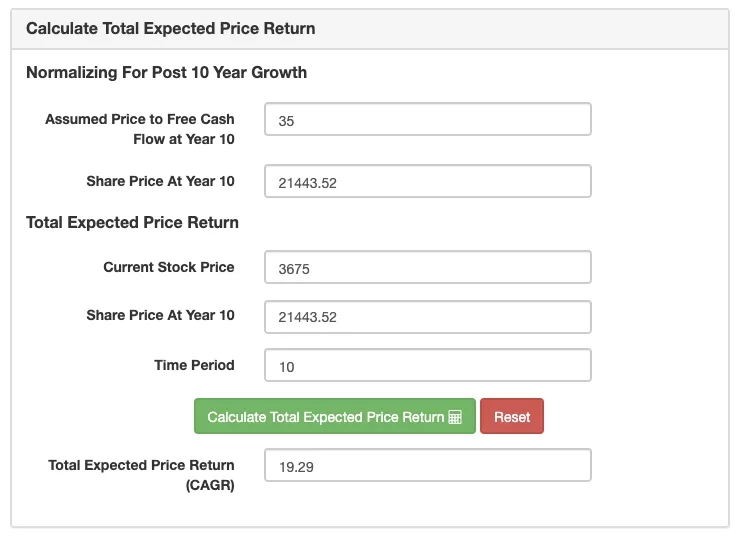Click 'Share Price At Year 10' label above Time Period
The image size is (740, 536).
click(160, 315)
